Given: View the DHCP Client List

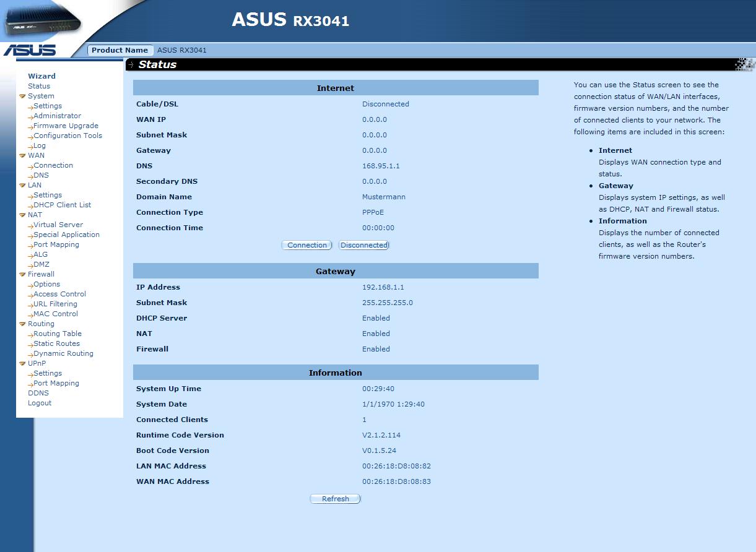Looking at the screenshot, I should pyautogui.click(x=62, y=205).
